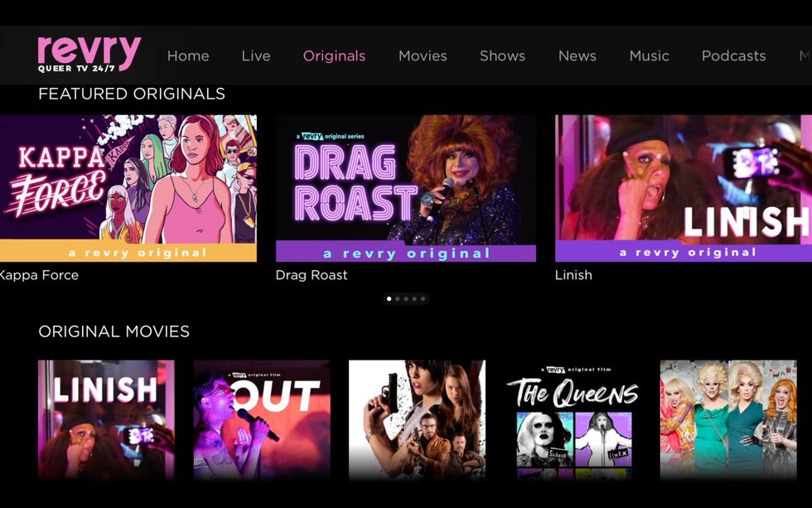
Task: Open Drag Roast featured thumbnail
Action: [406, 188]
